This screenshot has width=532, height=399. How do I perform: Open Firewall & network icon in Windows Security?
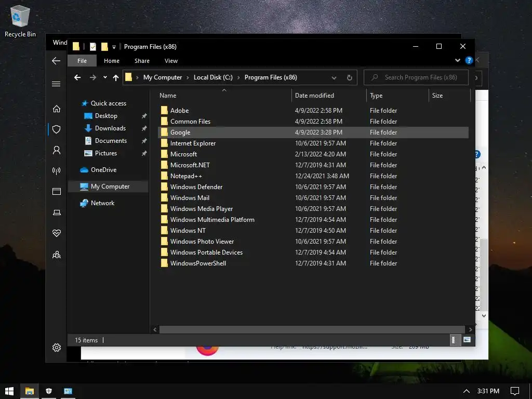click(56, 170)
